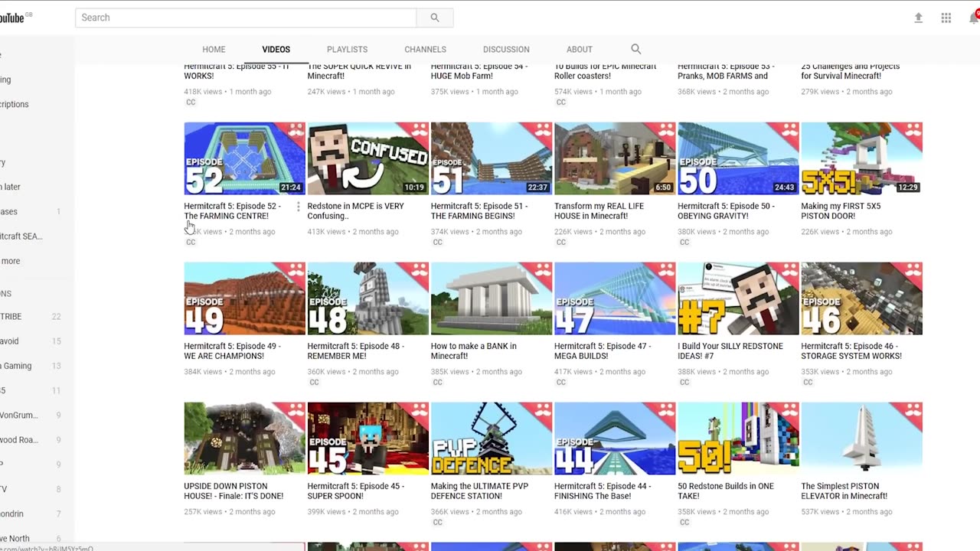Open Episode 47 MEGA BUILDS thumbnail
This screenshot has height=551, width=980.
point(614,298)
